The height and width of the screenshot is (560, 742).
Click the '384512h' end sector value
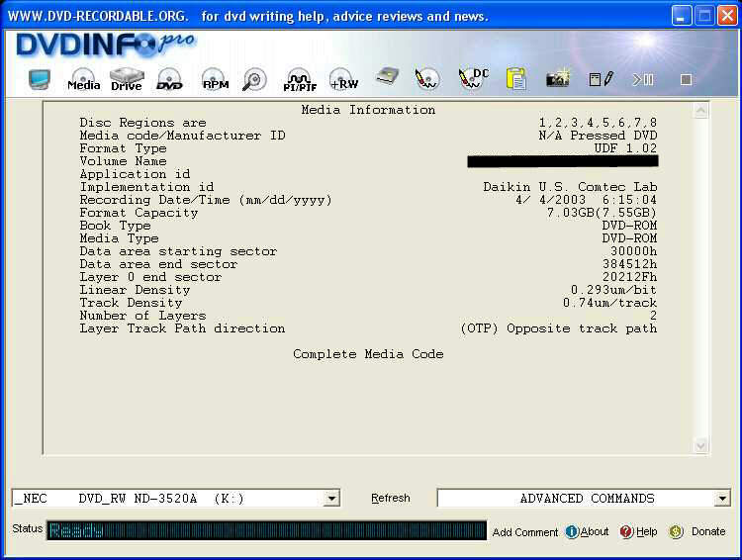pyautogui.click(x=630, y=264)
